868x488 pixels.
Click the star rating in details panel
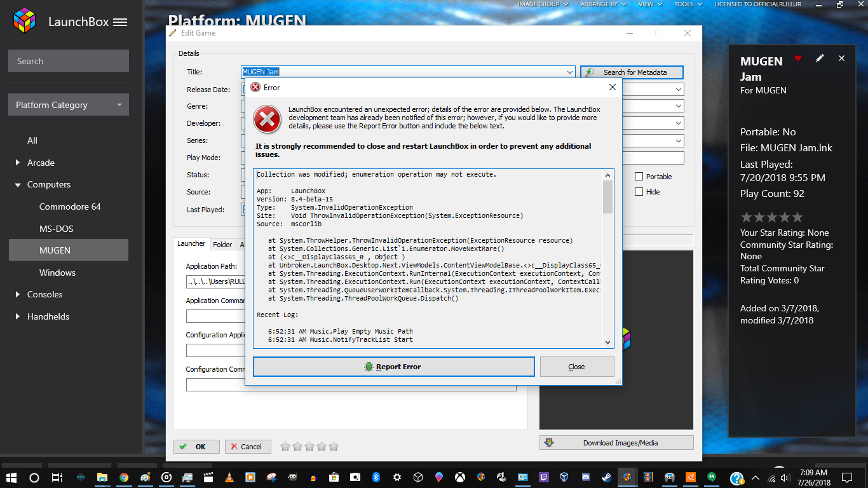click(771, 217)
